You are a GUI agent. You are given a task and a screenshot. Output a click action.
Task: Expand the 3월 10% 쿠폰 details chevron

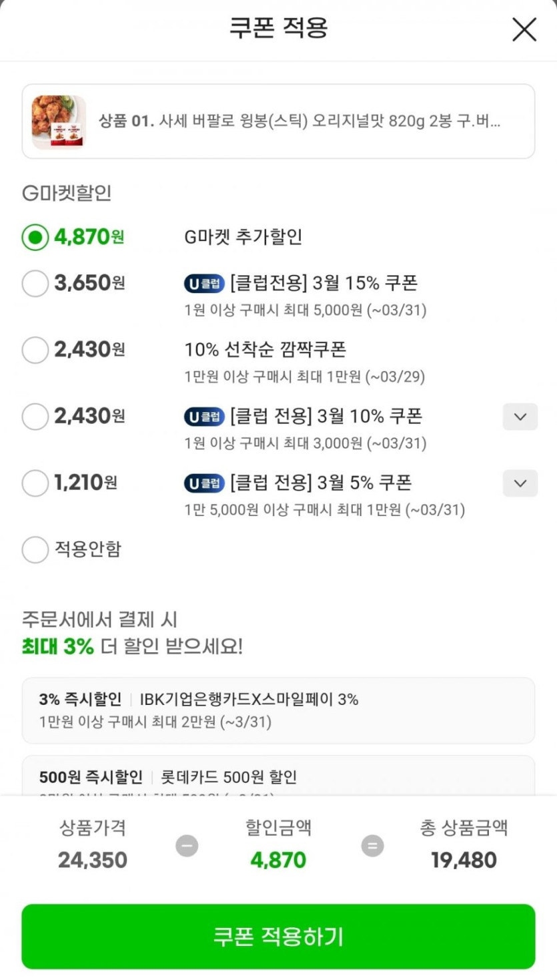point(520,417)
